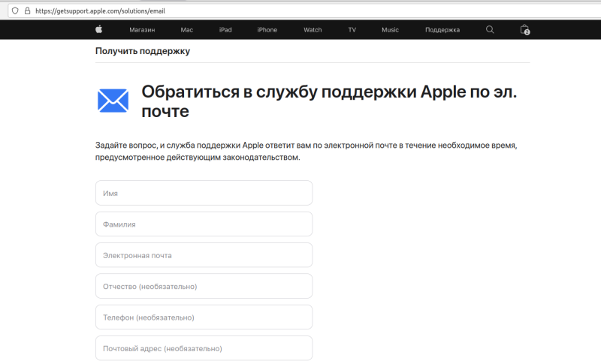Viewport: 601px width, 364px height.
Task: Click the paragraph starting Задайте вопрос
Action: tap(307, 151)
